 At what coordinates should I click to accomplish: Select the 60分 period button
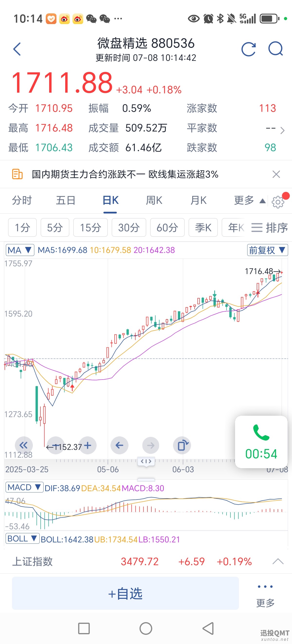pos(167,228)
